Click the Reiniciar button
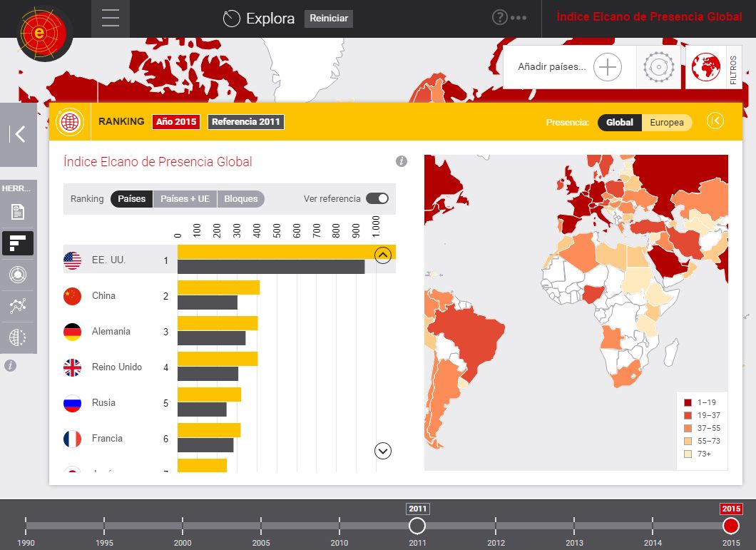Viewport: 756px width, 550px height. click(x=329, y=19)
